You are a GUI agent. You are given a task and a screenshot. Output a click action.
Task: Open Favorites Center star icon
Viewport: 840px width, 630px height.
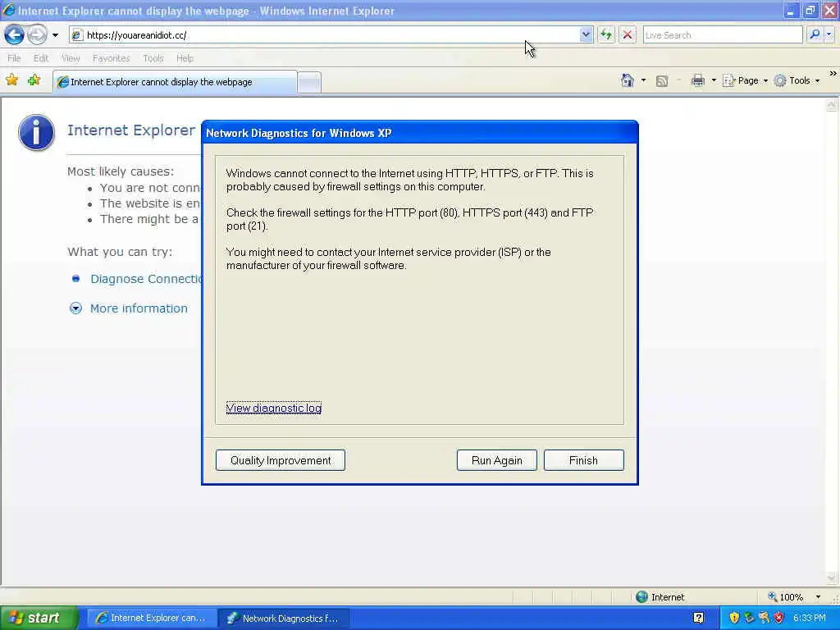tap(11, 80)
